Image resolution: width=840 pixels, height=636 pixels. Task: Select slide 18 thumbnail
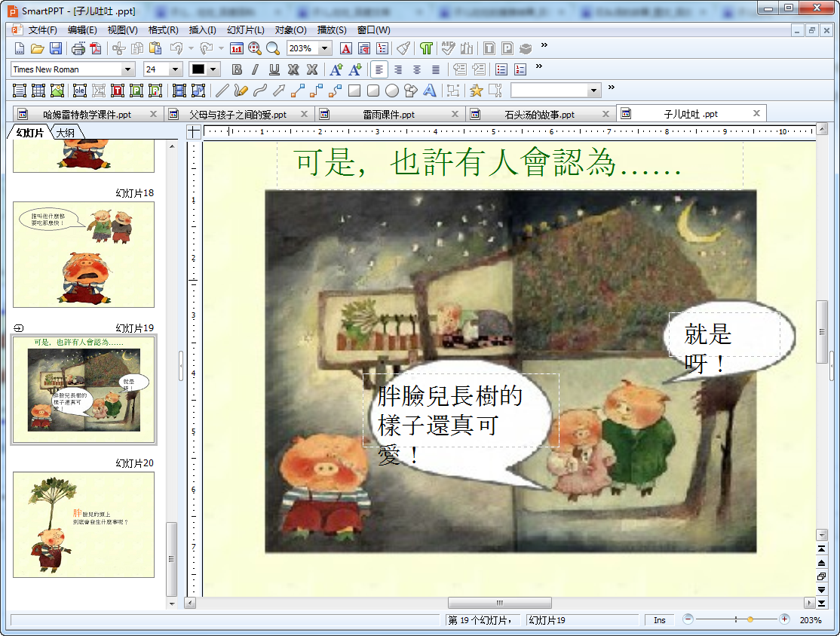(x=84, y=254)
